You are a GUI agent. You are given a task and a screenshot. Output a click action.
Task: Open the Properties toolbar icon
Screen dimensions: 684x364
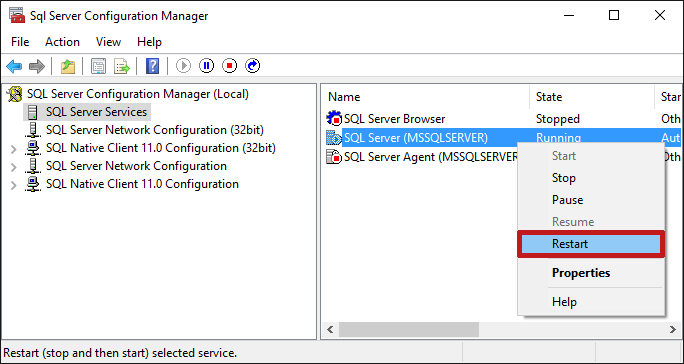coord(99,66)
